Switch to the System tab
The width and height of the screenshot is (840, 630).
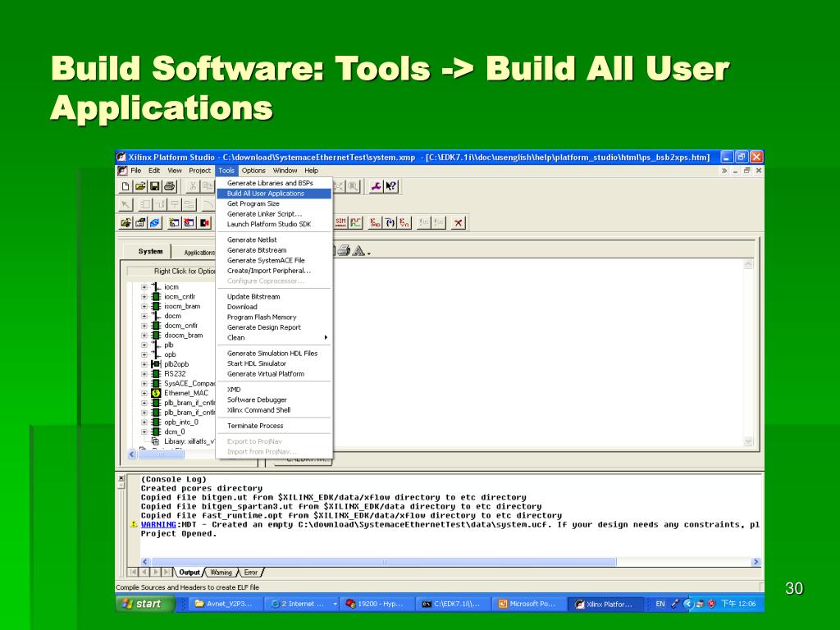click(149, 251)
